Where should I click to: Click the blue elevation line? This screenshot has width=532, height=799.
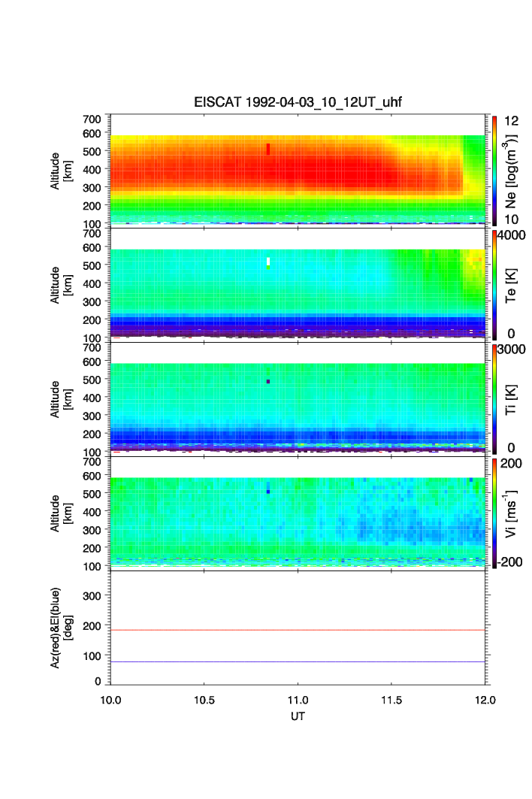click(298, 662)
